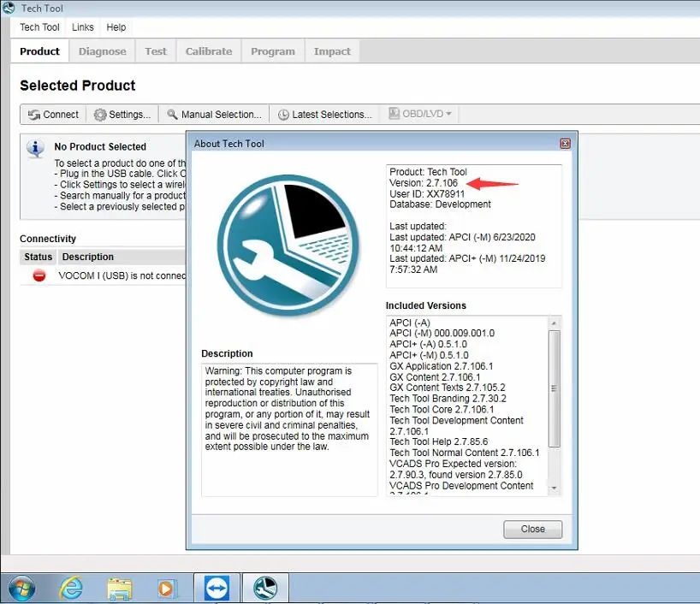
Task: Click the Connect toolbar button
Action: (53, 115)
